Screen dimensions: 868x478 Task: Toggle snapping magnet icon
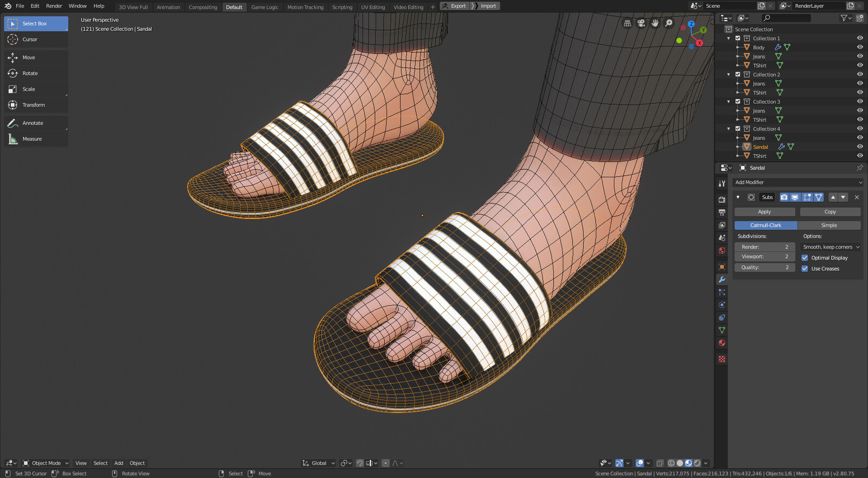(360, 463)
